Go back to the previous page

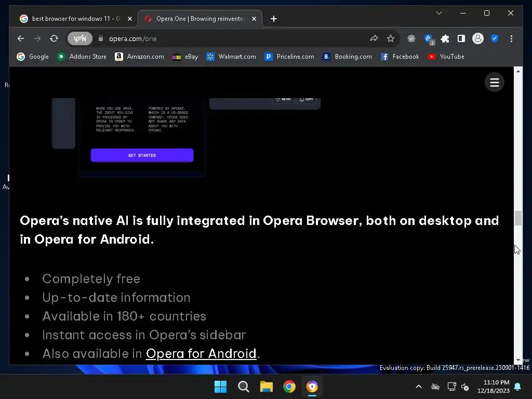point(21,38)
